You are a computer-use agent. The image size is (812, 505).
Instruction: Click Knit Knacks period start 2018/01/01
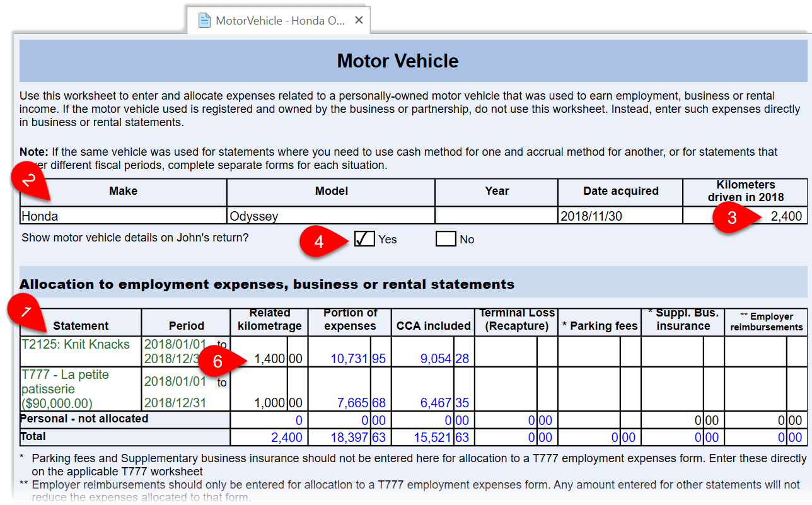[x=175, y=344]
